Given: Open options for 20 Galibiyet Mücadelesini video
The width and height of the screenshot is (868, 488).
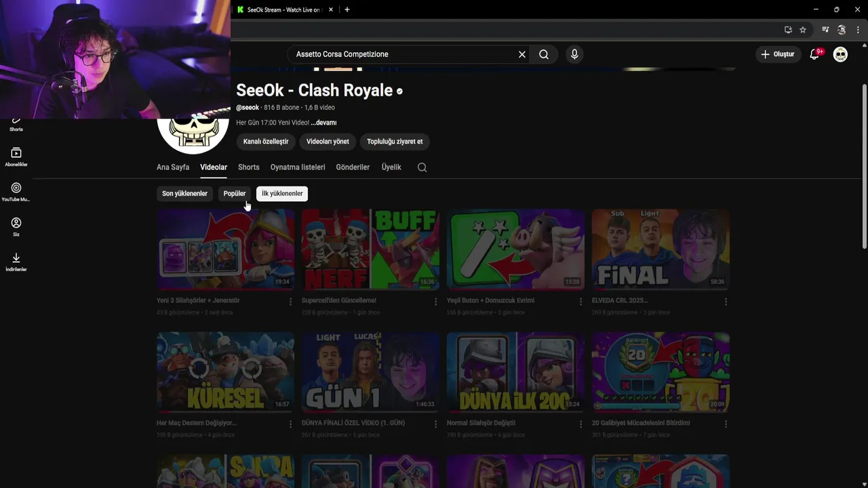Looking at the screenshot, I should point(726,424).
